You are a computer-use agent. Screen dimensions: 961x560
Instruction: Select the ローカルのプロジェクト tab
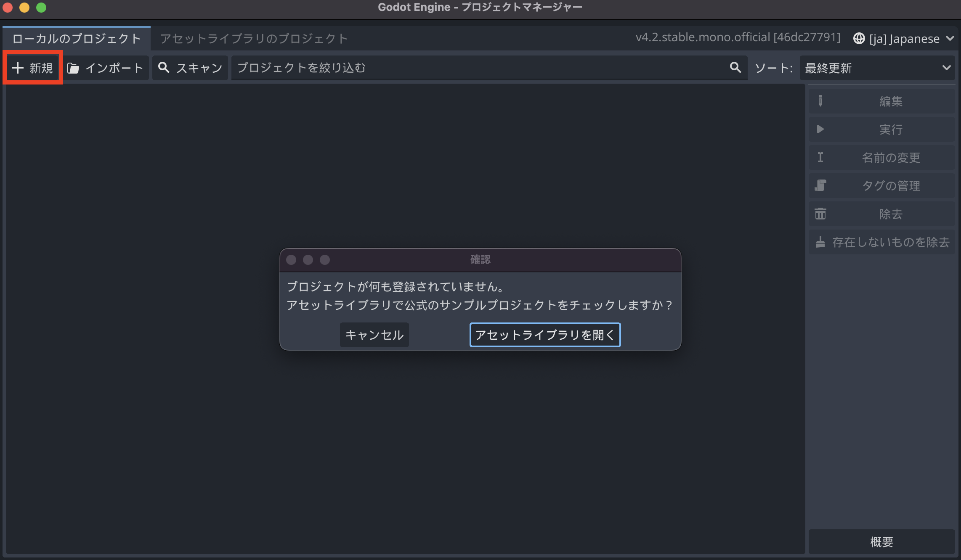click(76, 38)
